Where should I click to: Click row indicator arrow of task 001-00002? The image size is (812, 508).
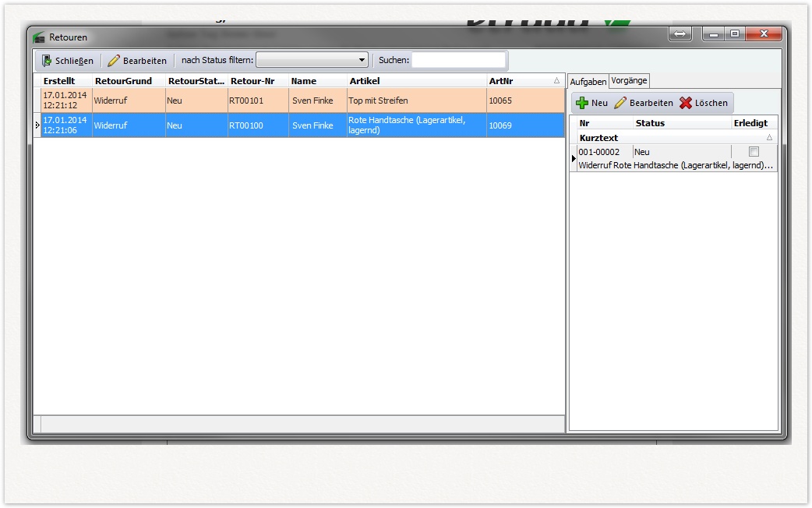(574, 158)
